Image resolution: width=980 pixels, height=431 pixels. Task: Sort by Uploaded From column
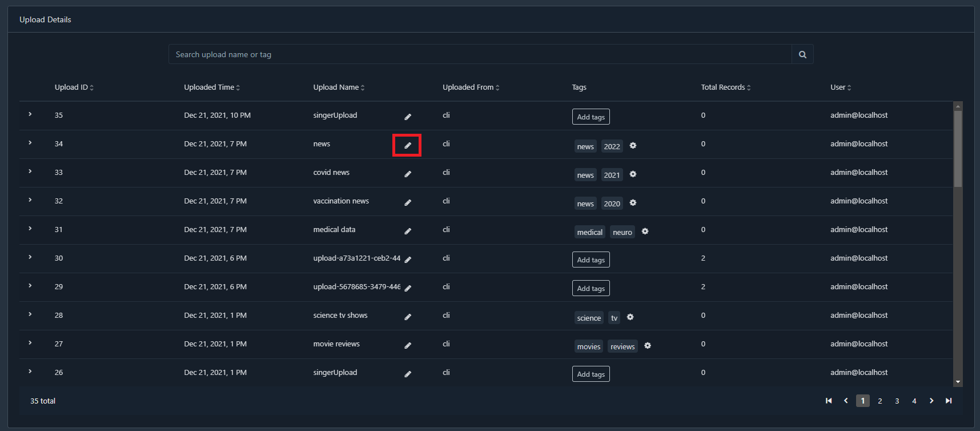click(x=471, y=87)
